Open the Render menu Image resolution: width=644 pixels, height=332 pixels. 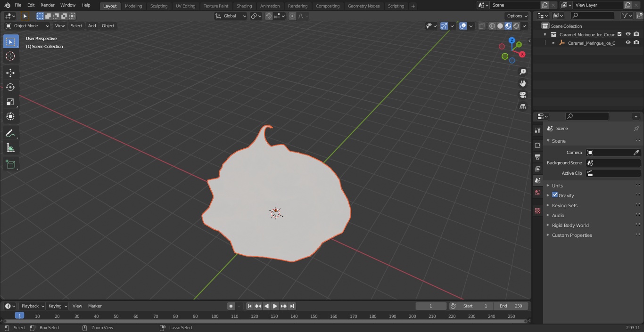click(47, 5)
